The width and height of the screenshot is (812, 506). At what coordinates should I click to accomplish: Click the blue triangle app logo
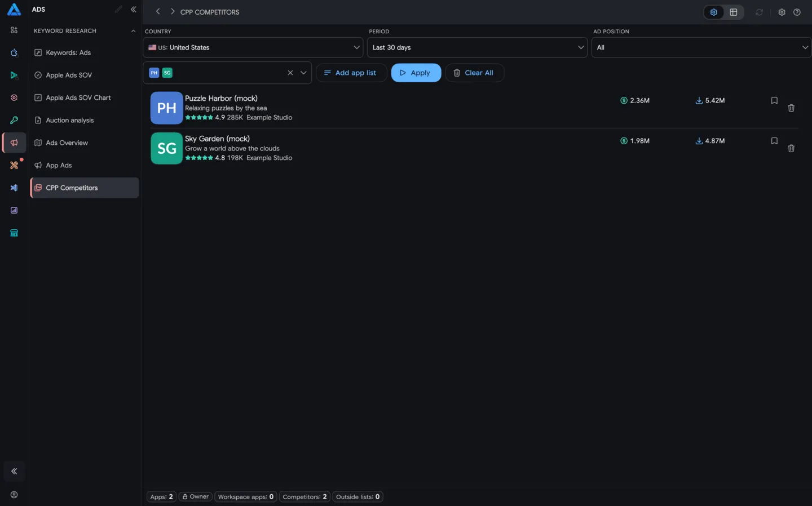(x=14, y=9)
